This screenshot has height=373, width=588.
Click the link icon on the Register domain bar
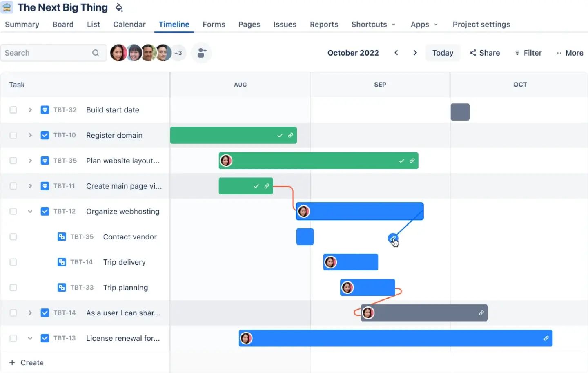pos(291,135)
